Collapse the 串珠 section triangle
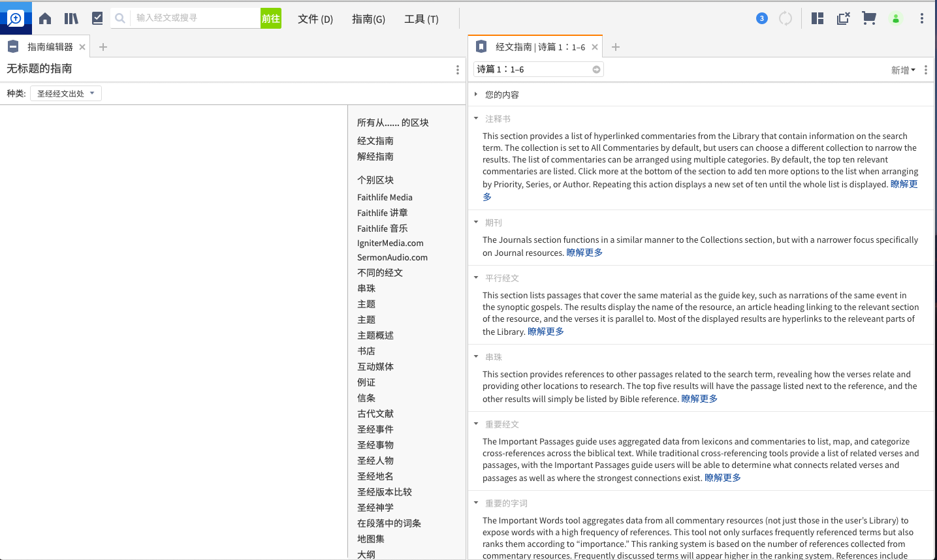 (476, 357)
